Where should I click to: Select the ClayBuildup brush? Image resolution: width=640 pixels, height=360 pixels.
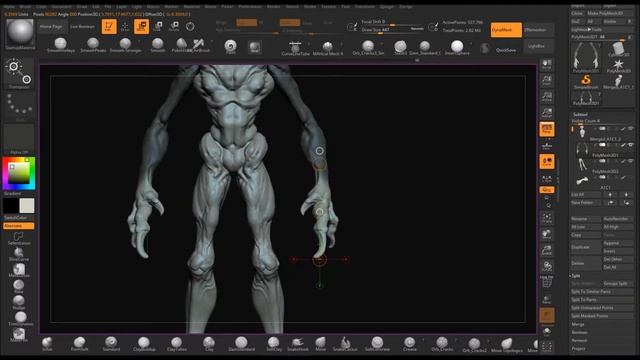click(x=144, y=344)
